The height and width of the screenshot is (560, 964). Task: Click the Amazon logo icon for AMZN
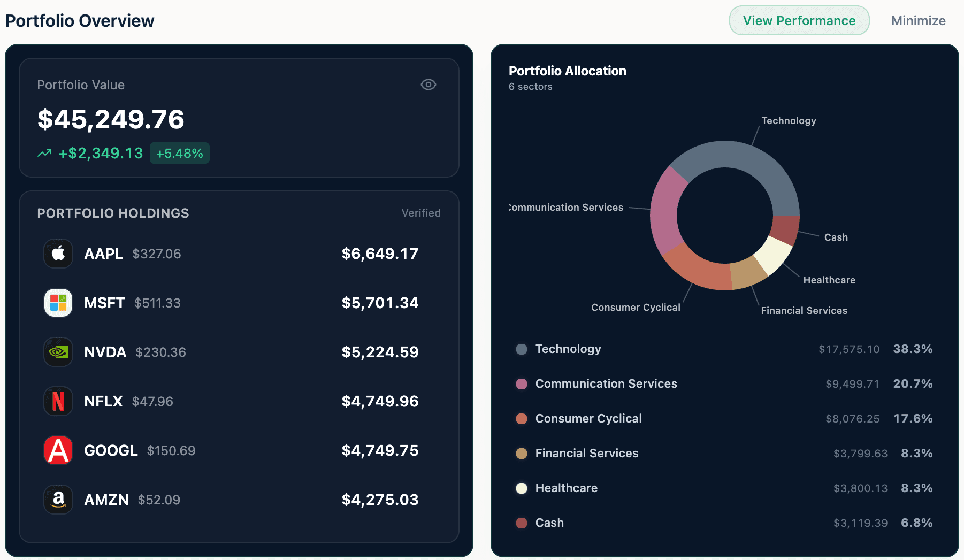pyautogui.click(x=58, y=500)
